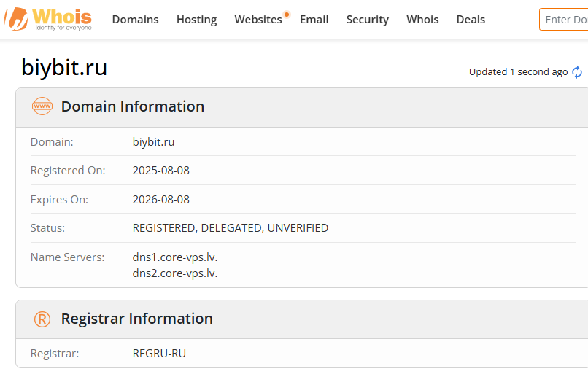Click the Registered On: label

click(x=68, y=171)
